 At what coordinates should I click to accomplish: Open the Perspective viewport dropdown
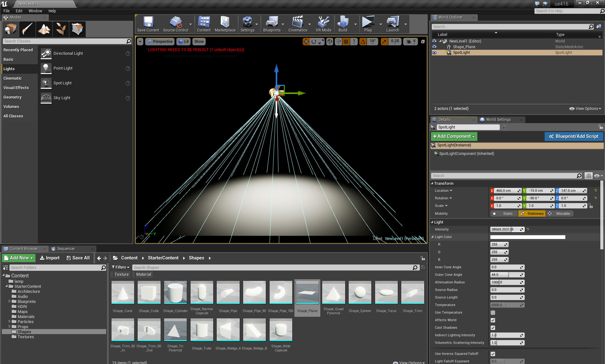tap(160, 42)
